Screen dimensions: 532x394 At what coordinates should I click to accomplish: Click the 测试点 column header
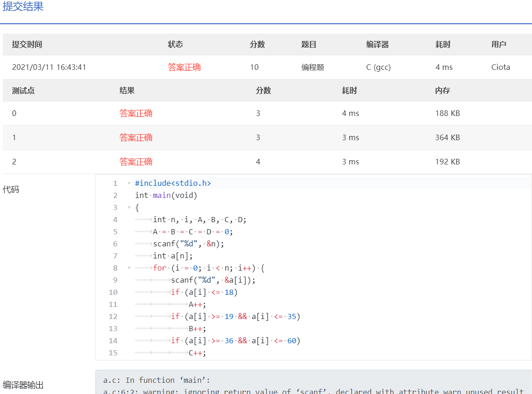(23, 91)
